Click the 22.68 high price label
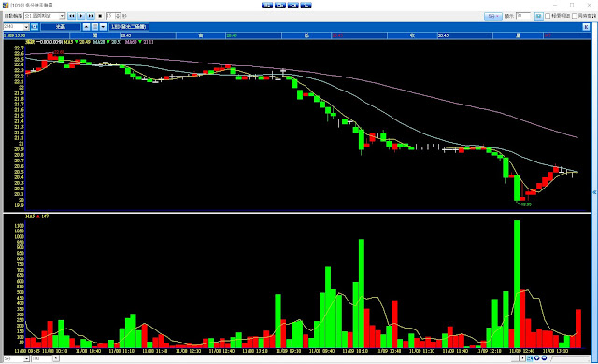The width and height of the screenshot is (598, 364). (59, 52)
